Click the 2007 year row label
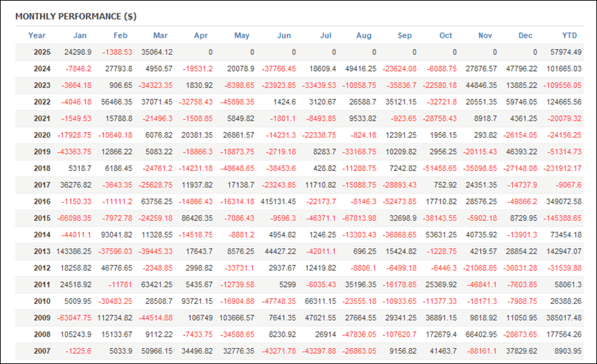This screenshot has width=597, height=364. [42, 351]
